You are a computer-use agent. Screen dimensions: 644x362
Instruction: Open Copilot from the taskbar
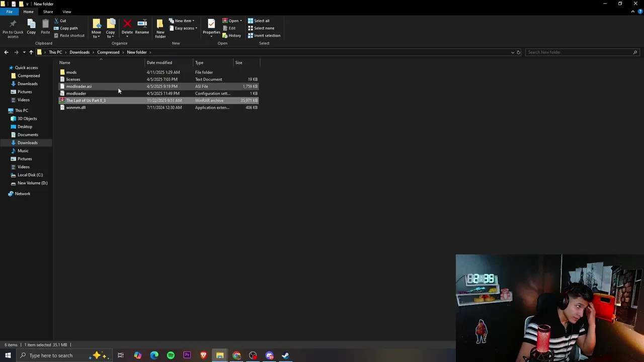(138, 355)
